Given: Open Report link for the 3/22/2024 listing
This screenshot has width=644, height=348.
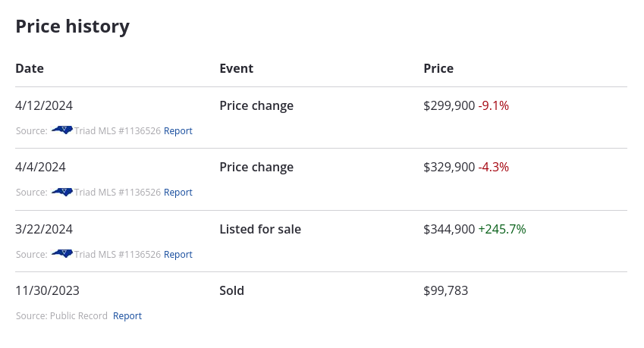Looking at the screenshot, I should 178,255.
